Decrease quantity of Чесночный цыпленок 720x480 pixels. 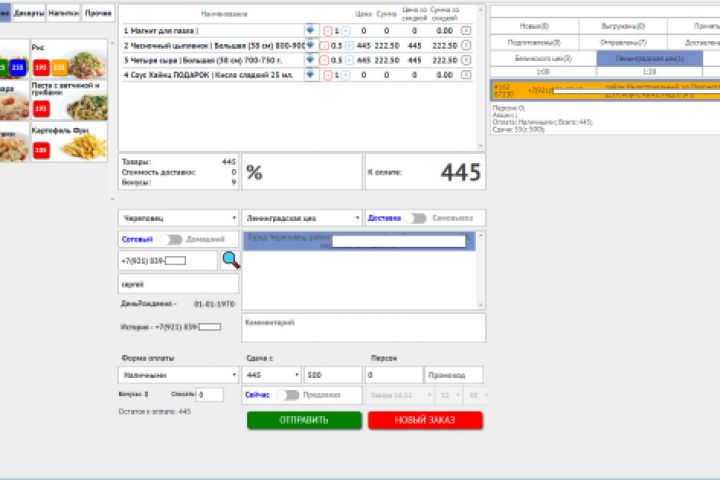click(x=324, y=45)
